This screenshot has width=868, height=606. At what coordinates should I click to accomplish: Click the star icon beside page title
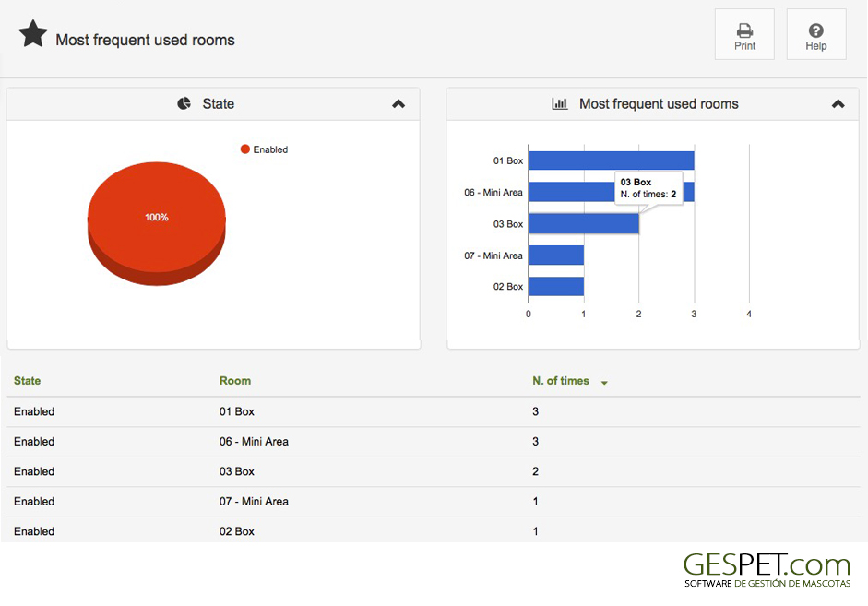pyautogui.click(x=33, y=34)
